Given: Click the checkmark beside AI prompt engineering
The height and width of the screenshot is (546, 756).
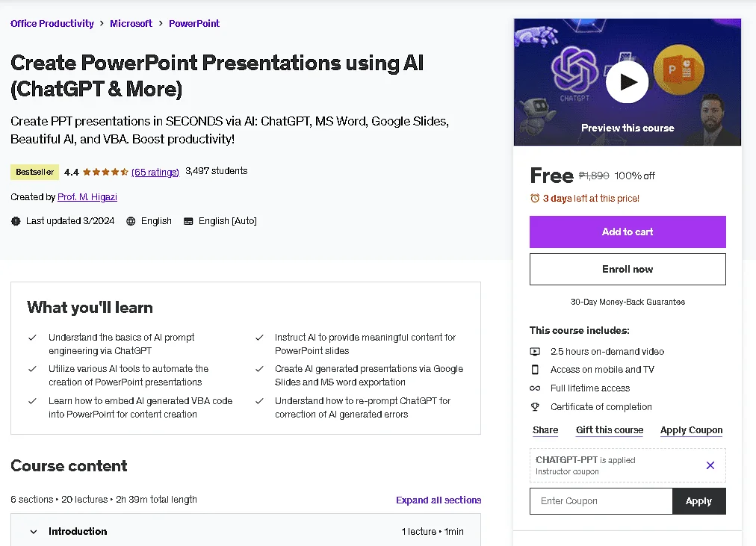Looking at the screenshot, I should [x=32, y=338].
